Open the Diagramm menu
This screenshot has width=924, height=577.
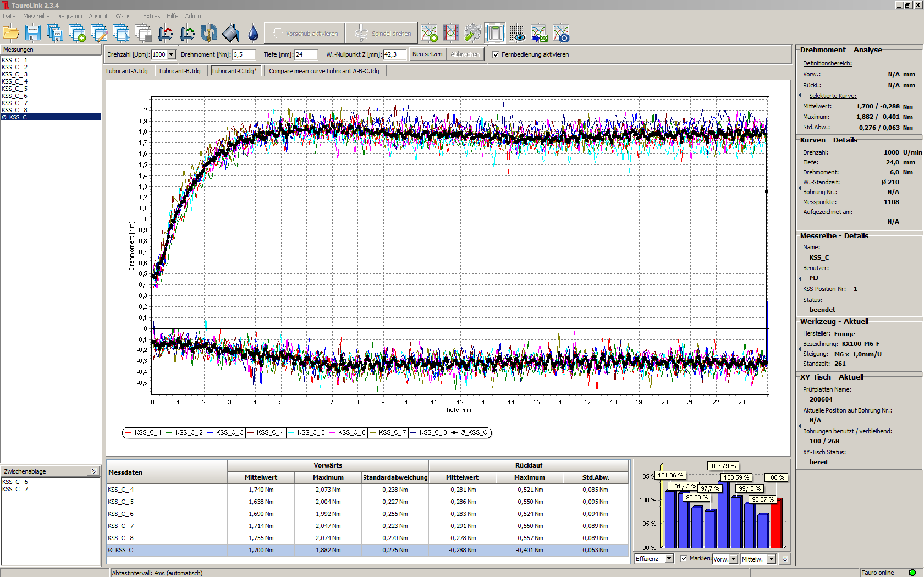click(69, 16)
